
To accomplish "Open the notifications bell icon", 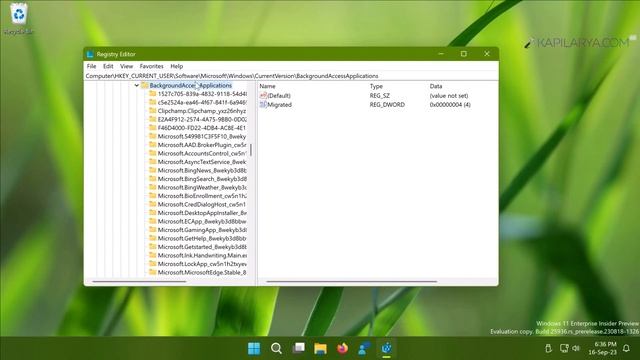I will pos(626,348).
